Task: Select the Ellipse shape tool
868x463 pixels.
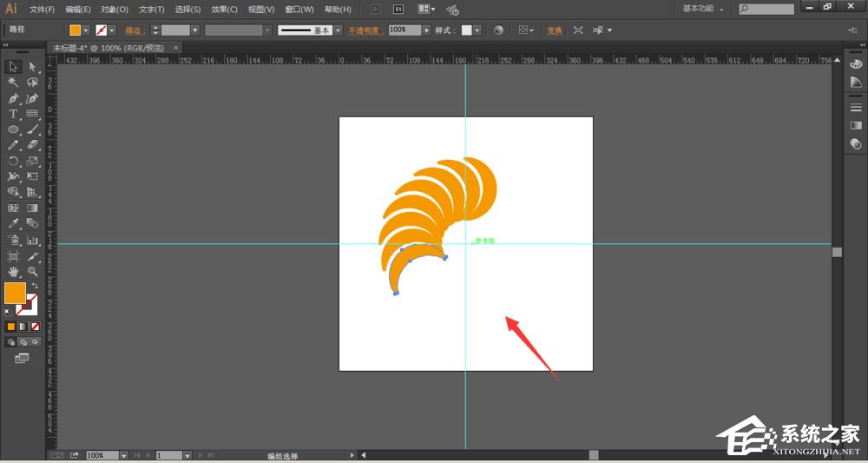Action: tap(14, 129)
